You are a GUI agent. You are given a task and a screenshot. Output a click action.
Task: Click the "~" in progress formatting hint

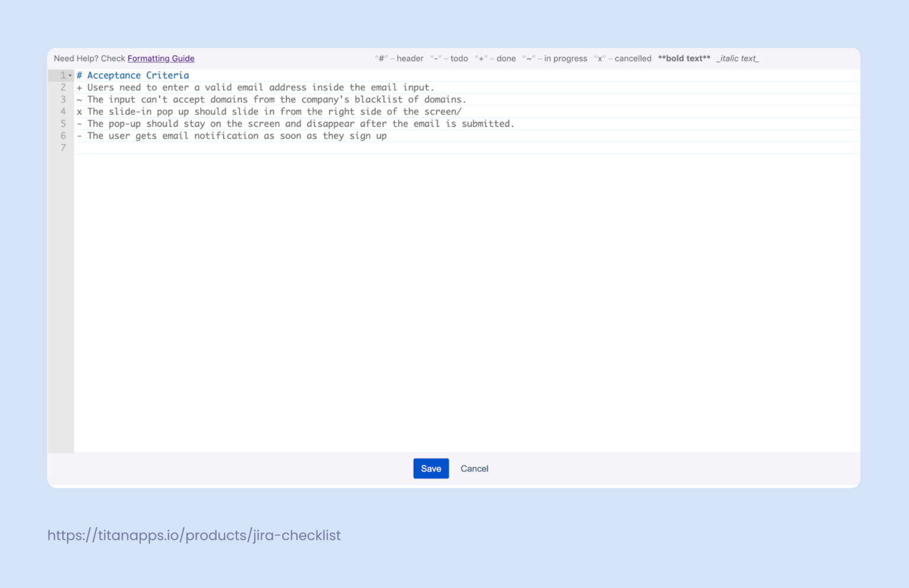pos(528,59)
